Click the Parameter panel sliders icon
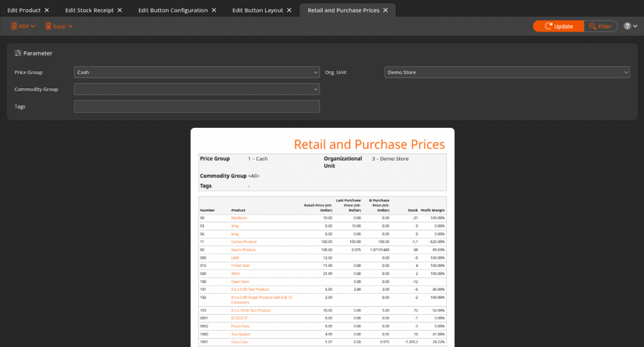644x347 pixels. pos(18,54)
